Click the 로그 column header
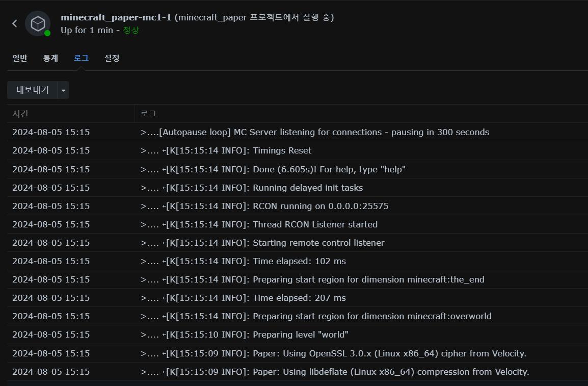This screenshot has height=386, width=588. pos(148,114)
